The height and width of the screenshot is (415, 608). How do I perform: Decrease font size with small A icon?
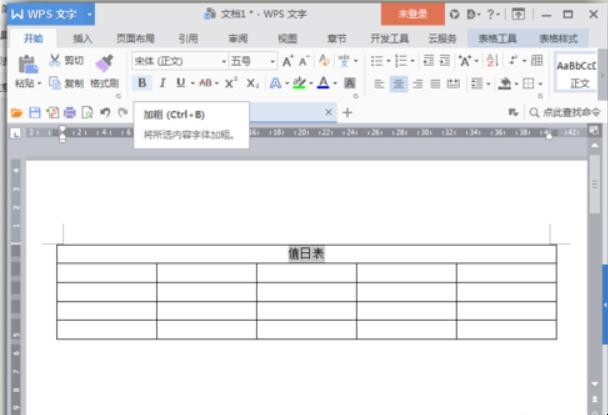[304, 61]
